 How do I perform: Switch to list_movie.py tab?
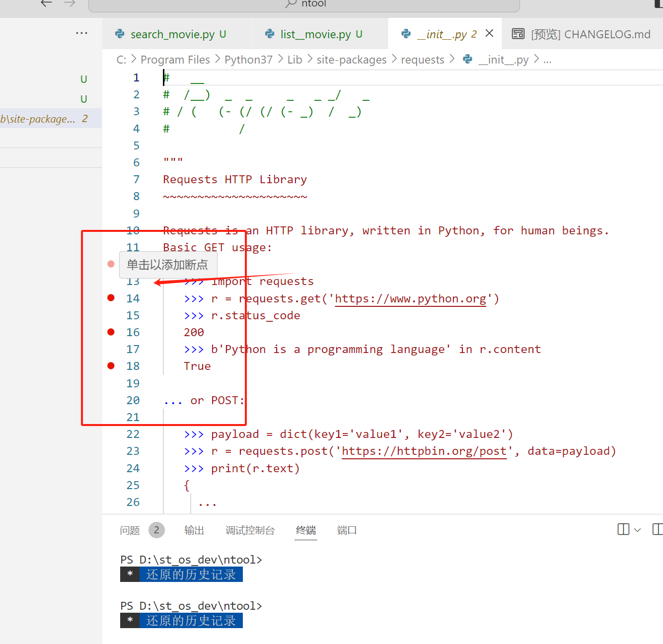click(319, 34)
